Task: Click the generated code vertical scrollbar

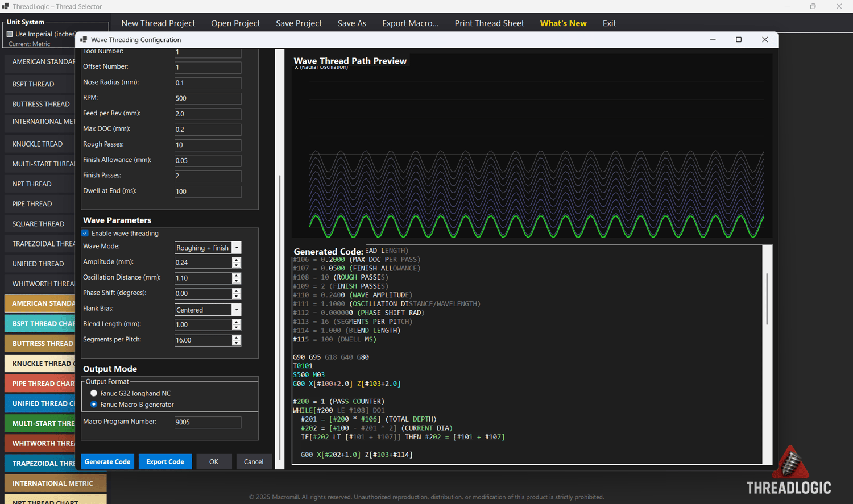Action: pos(767,298)
